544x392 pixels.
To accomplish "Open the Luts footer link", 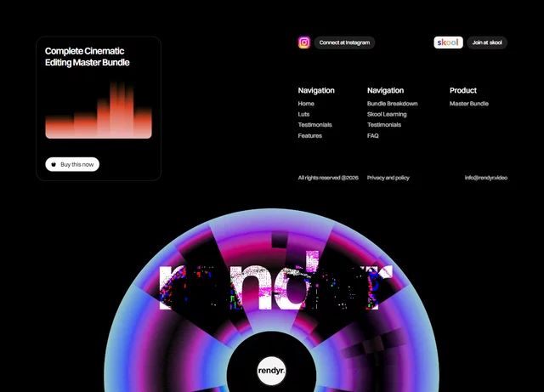I will (x=303, y=114).
